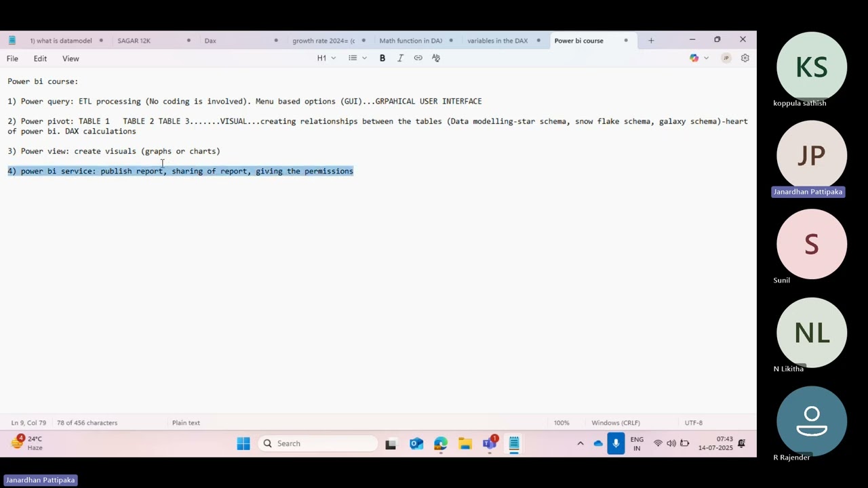The image size is (868, 488).
Task: Open Task View from the taskbar
Action: 391,444
